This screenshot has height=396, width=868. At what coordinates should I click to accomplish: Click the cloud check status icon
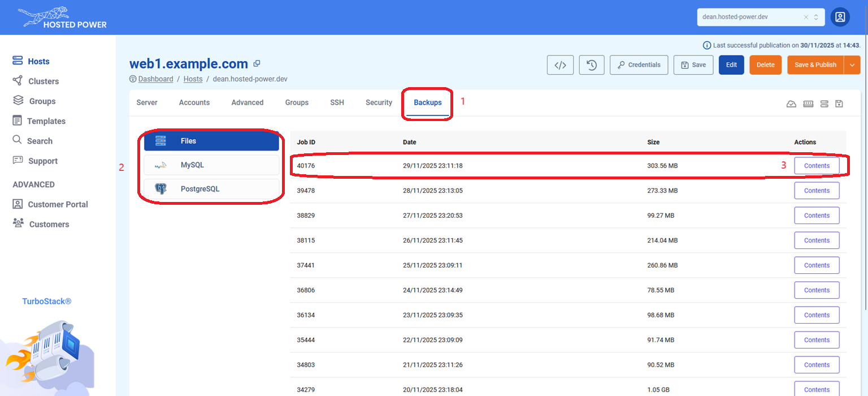[791, 104]
